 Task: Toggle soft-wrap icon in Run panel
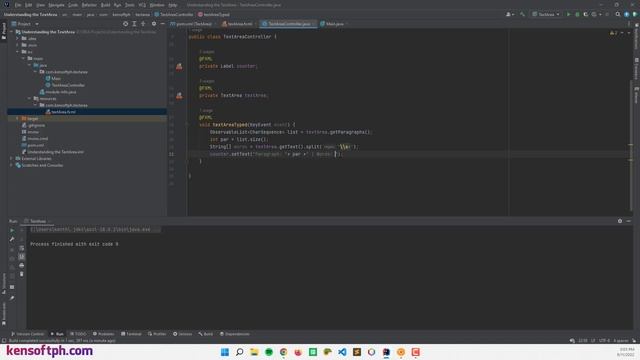click(x=22, y=248)
